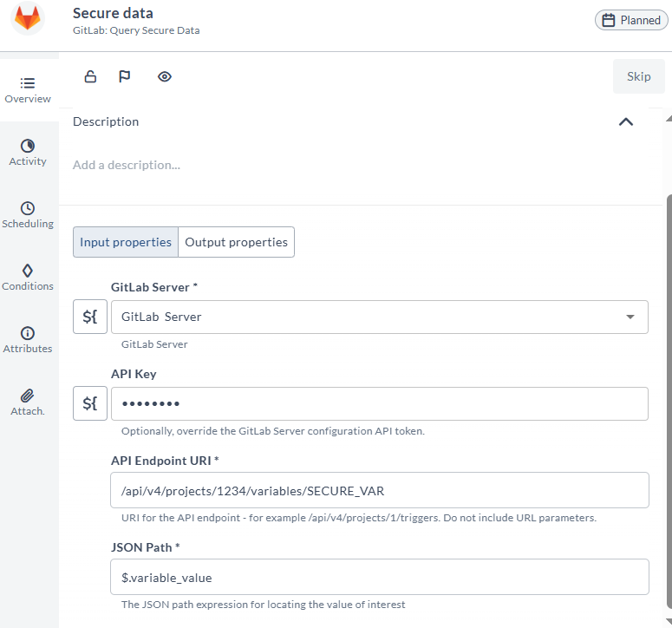Click the flag icon in toolbar
Viewport: 672px width, 628px height.
coord(124,76)
